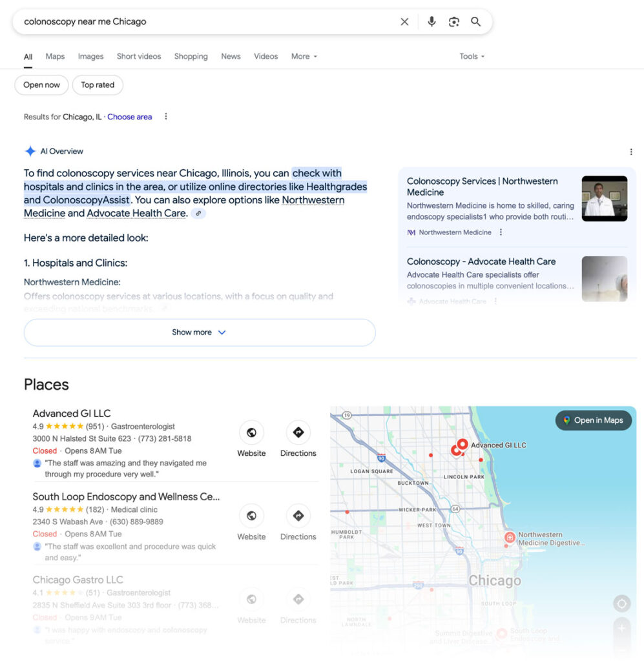Open the AI Overview three-dot options menu
The image size is (644, 661).
click(631, 152)
